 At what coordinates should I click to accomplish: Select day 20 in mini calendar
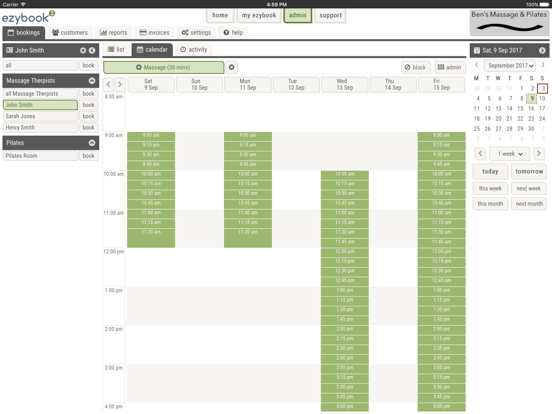click(x=498, y=119)
